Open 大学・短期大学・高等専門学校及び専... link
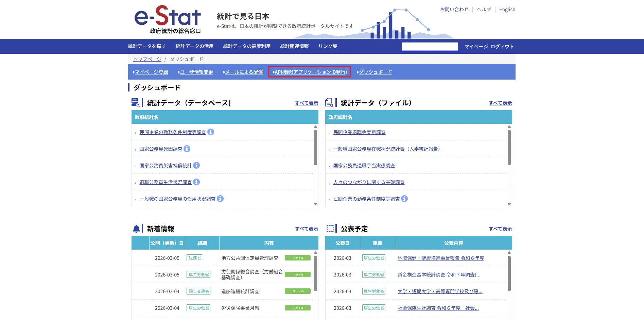The width and height of the screenshot is (644, 320). click(440, 291)
